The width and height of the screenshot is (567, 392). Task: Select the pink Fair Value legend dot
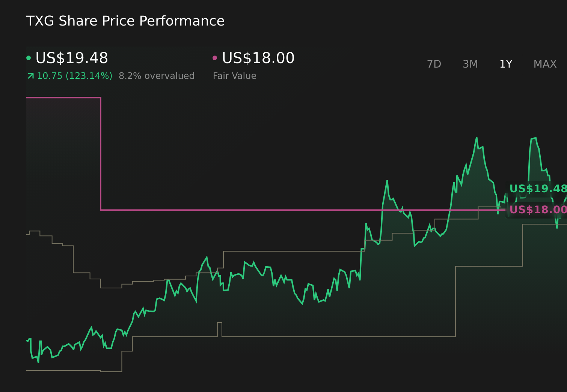click(214, 57)
